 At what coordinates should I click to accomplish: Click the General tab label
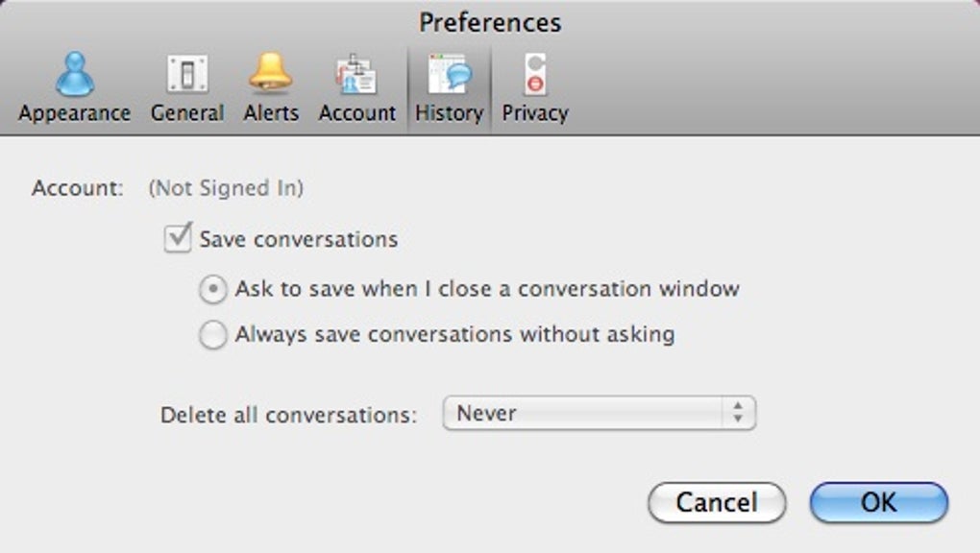tap(187, 113)
